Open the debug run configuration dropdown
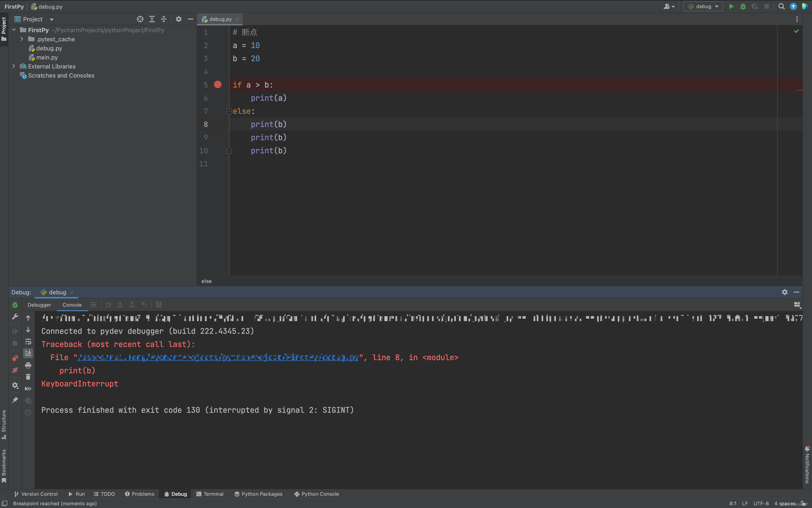 pos(703,6)
